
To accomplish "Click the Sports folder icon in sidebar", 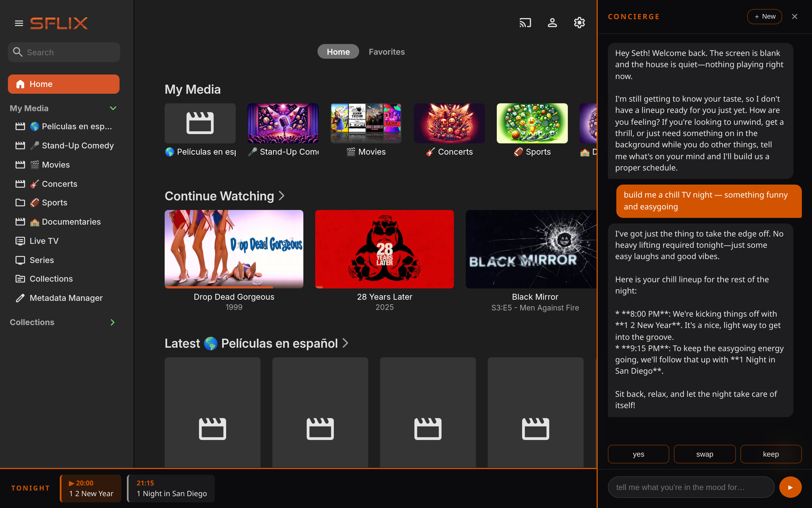I will pos(20,203).
